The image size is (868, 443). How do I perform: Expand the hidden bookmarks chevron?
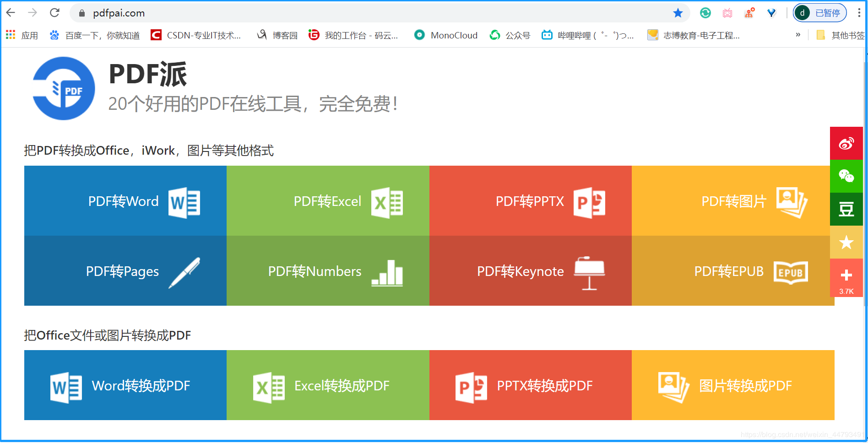click(798, 35)
